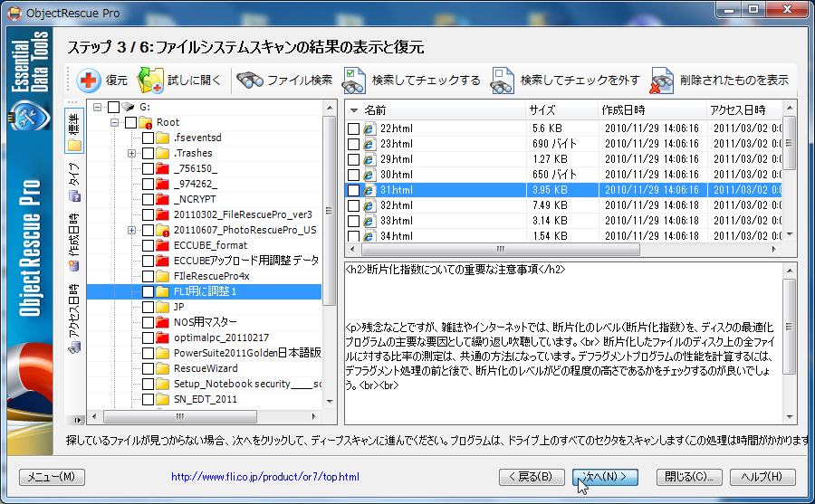Click the sort arrow beside 名前 header
815x504 pixels.
[354, 110]
